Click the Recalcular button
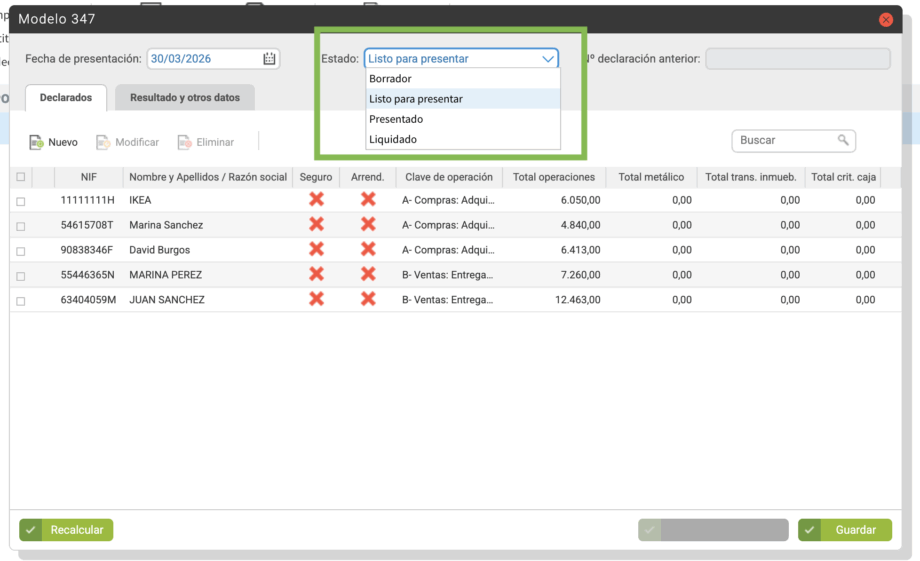 [x=66, y=530]
